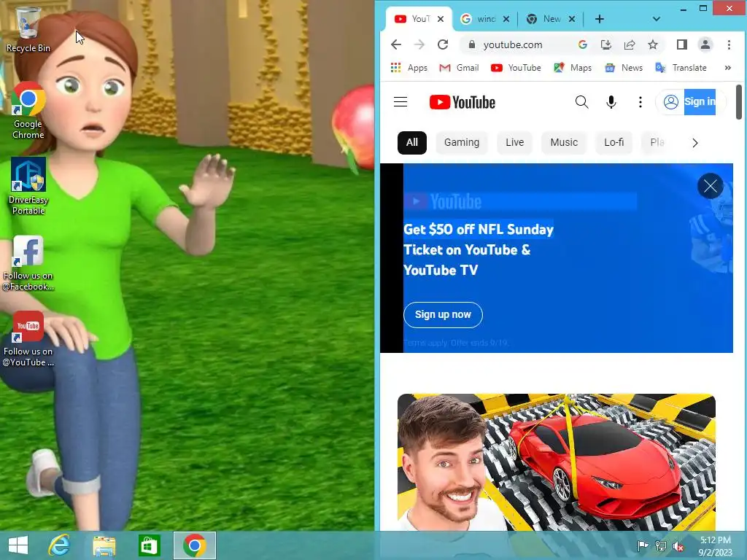This screenshot has height=560, width=747.
Task: Click the network icon in system tray
Action: [x=661, y=546]
